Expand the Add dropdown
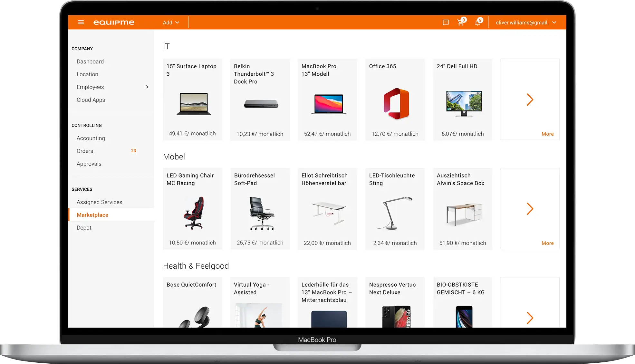This screenshot has height=364, width=635. (171, 23)
